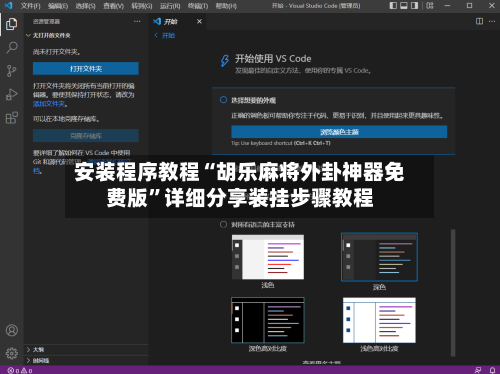Click the 浏览颜色主题 button

[339, 132]
